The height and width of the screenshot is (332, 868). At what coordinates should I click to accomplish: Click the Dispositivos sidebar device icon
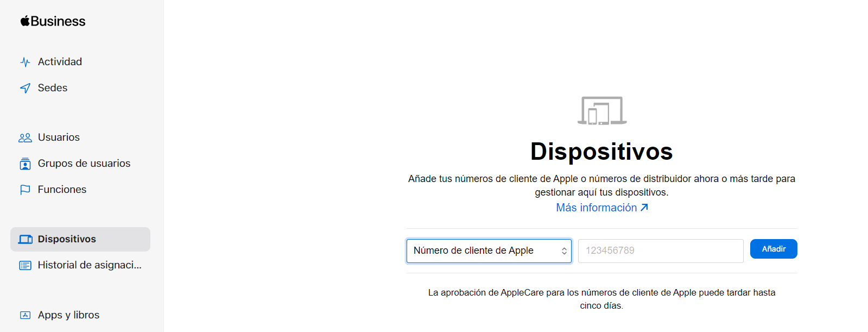coord(26,239)
